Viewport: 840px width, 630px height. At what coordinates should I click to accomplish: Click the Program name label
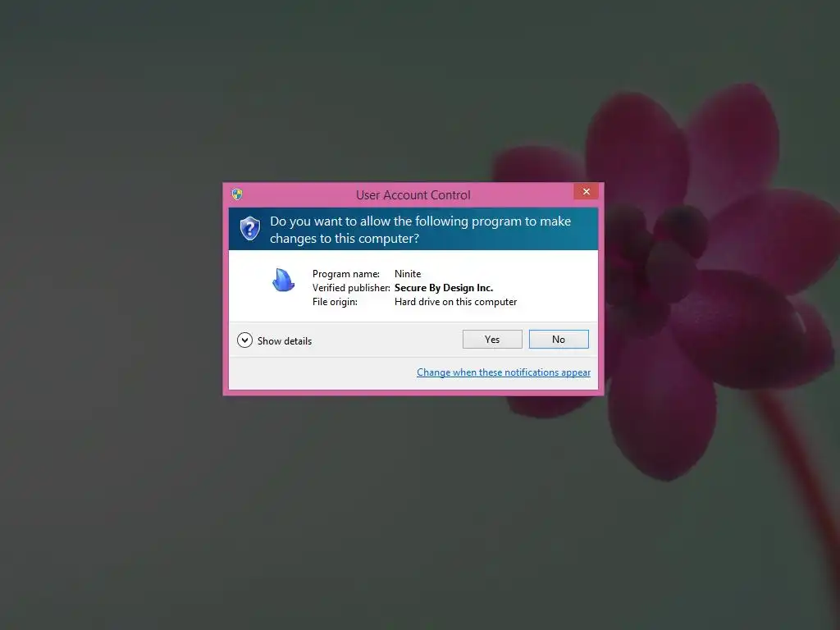(x=345, y=274)
